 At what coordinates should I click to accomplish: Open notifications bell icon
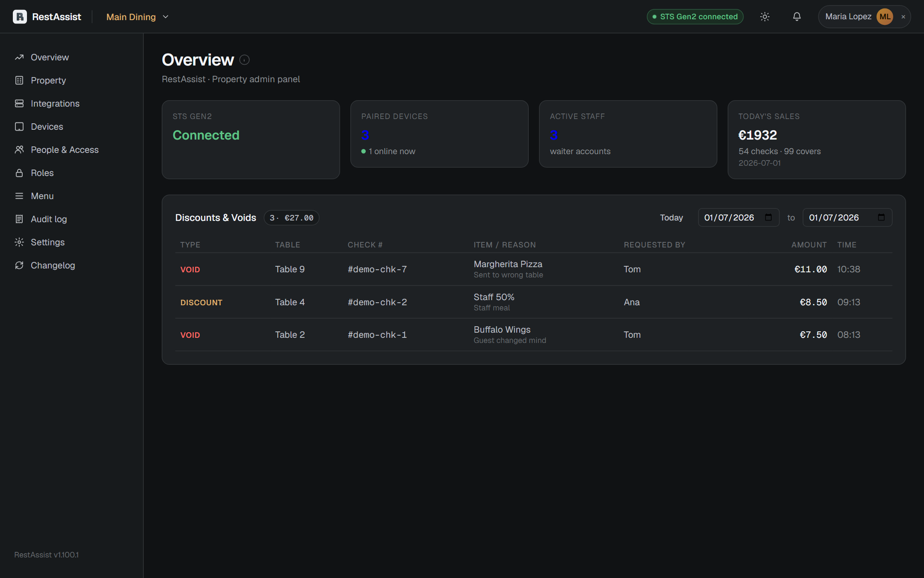[797, 17]
